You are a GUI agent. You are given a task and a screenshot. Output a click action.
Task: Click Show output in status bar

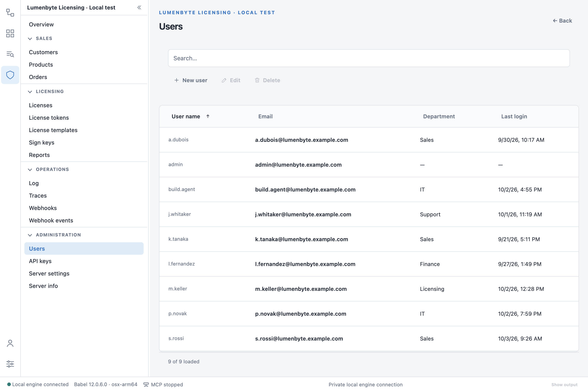564,385
